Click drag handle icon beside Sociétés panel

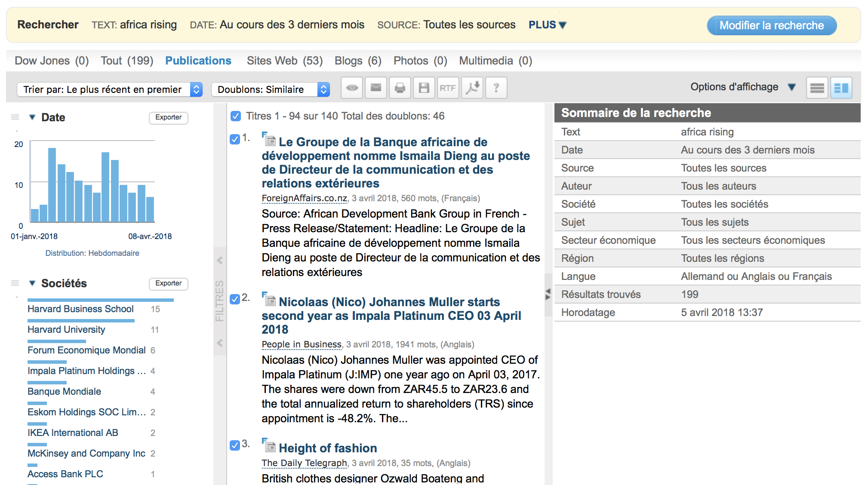[15, 283]
